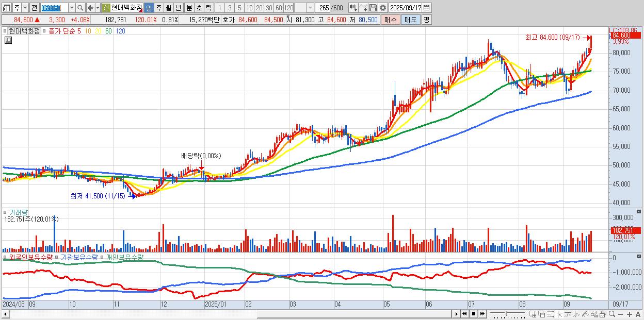Image resolution: width=644 pixels, height=320 pixels.
Task: Click the 20-day moving average legend number
Action: point(98,31)
